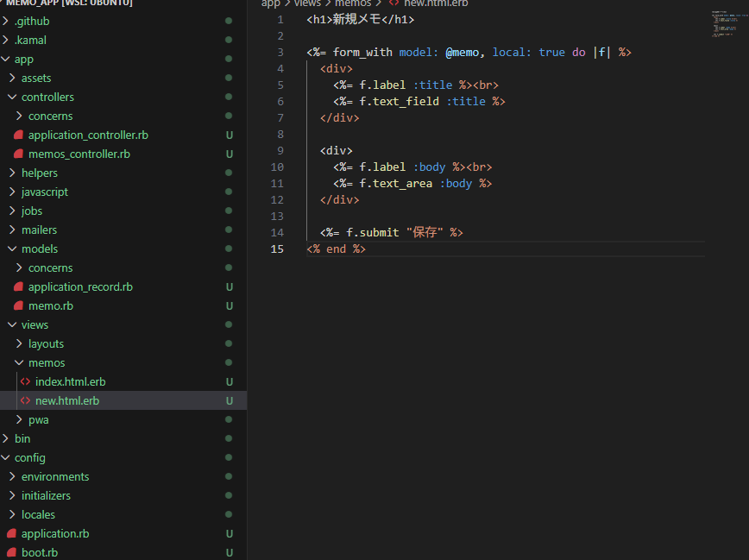Click the memo.rb Ruby file icon

21,305
